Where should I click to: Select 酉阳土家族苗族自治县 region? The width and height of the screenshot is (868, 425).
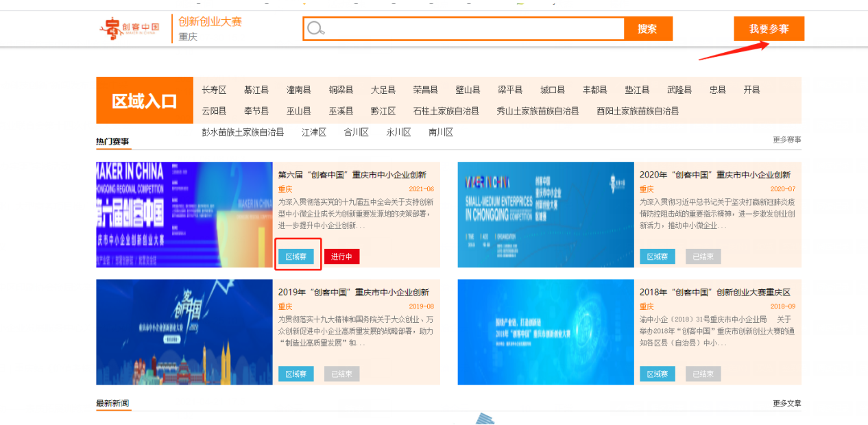click(638, 111)
